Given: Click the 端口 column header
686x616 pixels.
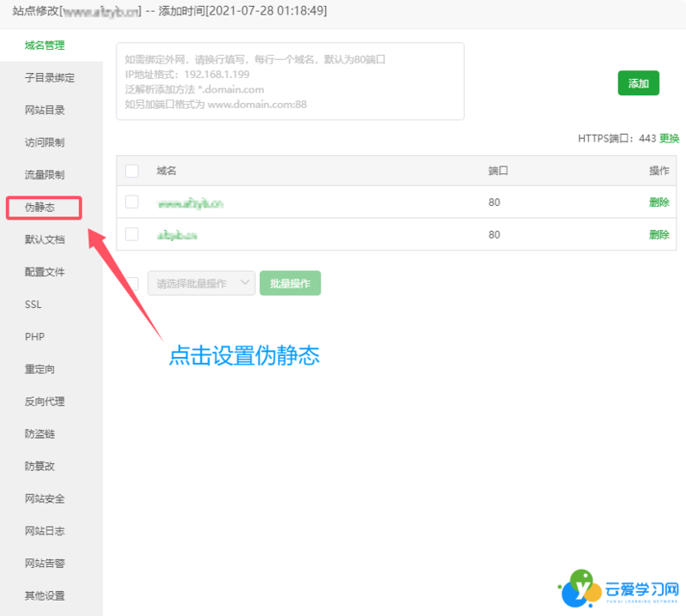Looking at the screenshot, I should 498,171.
